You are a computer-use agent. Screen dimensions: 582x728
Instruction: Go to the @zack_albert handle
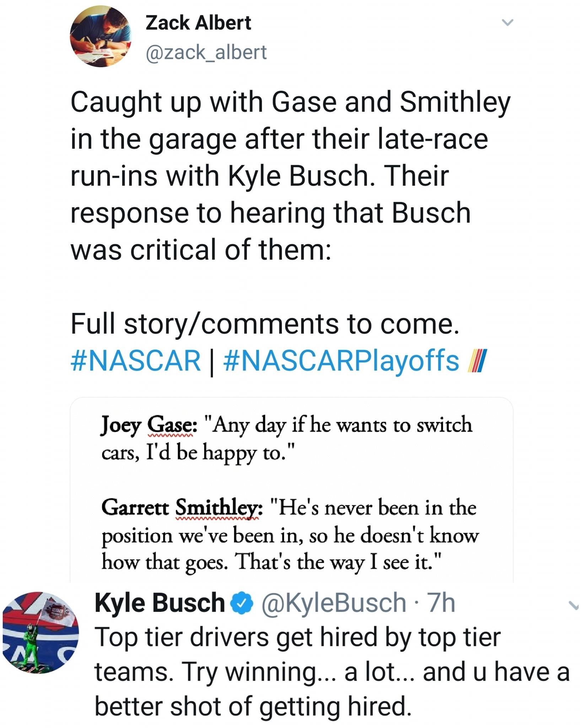[x=206, y=53]
